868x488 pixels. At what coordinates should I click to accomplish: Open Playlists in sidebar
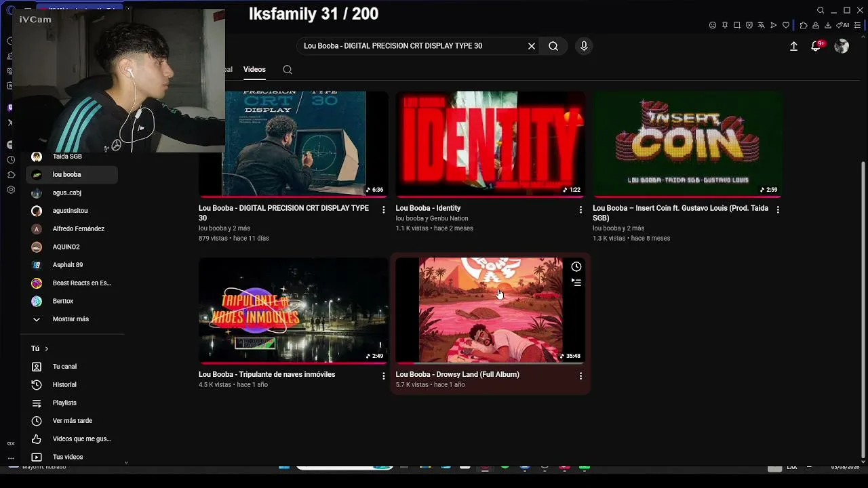[x=72, y=403]
